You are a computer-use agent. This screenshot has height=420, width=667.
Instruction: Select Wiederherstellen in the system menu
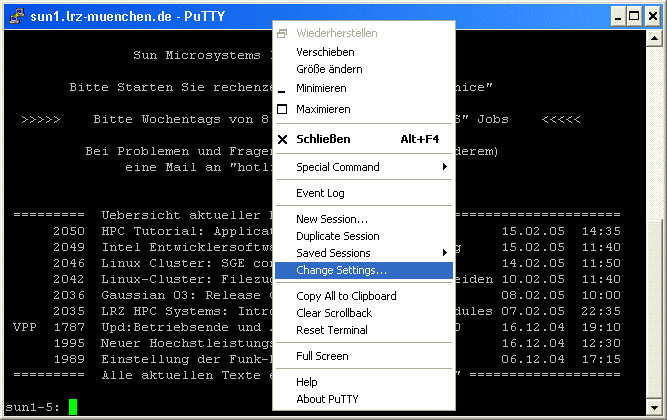(364, 33)
